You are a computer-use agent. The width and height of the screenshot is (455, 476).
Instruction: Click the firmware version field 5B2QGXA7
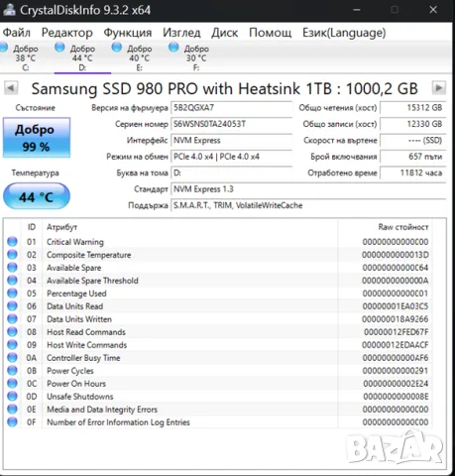(x=231, y=108)
